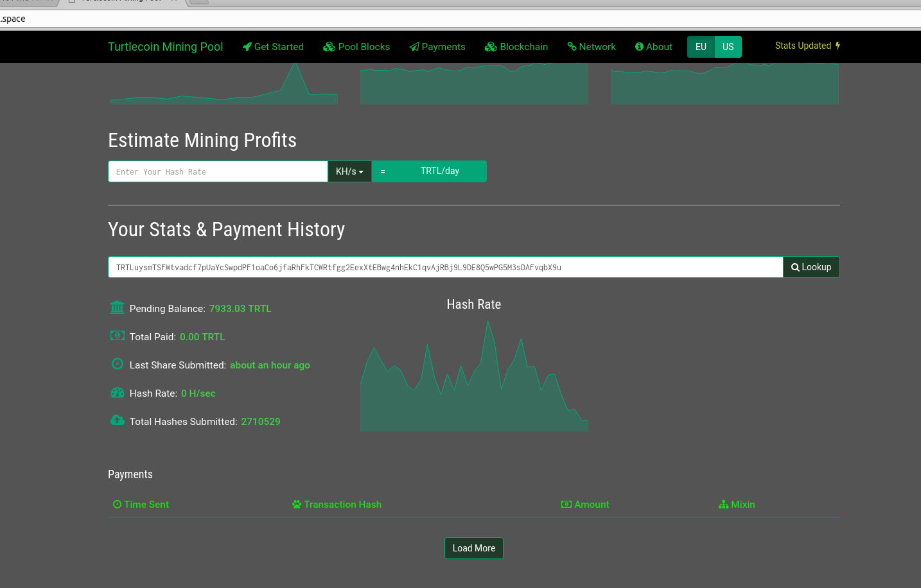Open the Payments nav item
The width and height of the screenshot is (921, 588).
437,47
